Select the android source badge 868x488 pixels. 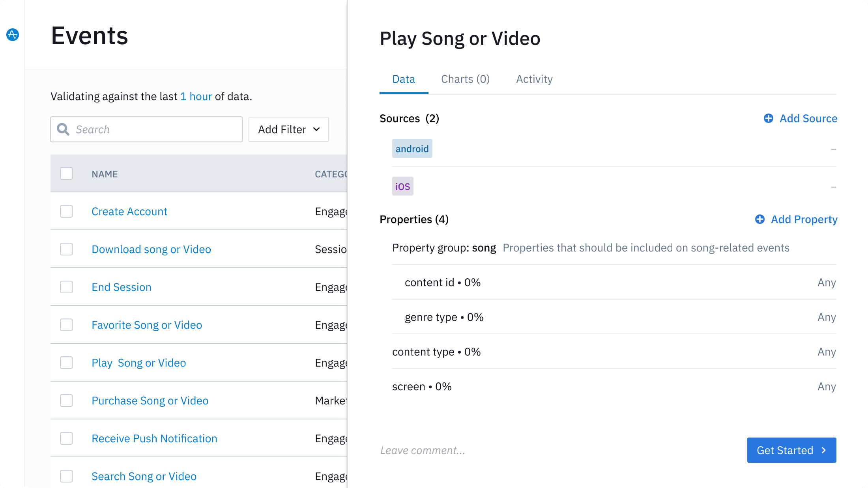412,149
